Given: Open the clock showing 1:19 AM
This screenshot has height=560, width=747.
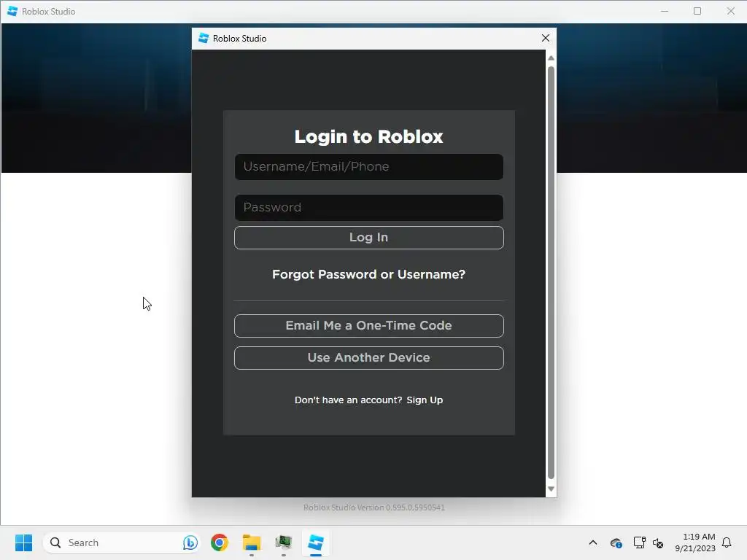Looking at the screenshot, I should 695,542.
